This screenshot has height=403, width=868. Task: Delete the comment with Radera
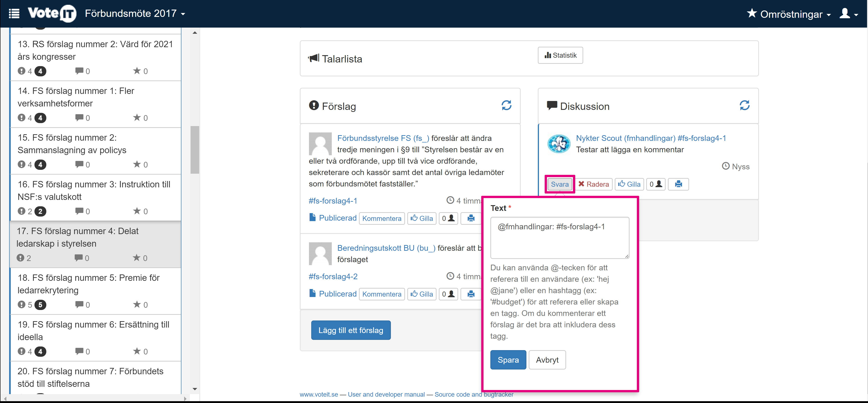click(x=593, y=184)
